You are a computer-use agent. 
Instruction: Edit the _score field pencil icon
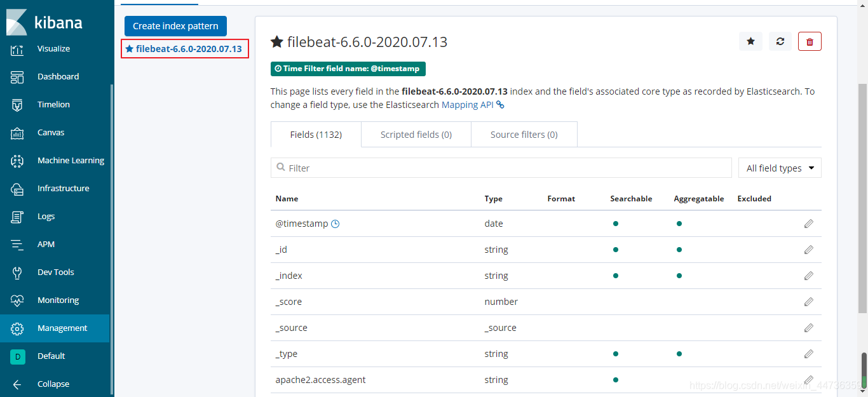[x=808, y=302]
